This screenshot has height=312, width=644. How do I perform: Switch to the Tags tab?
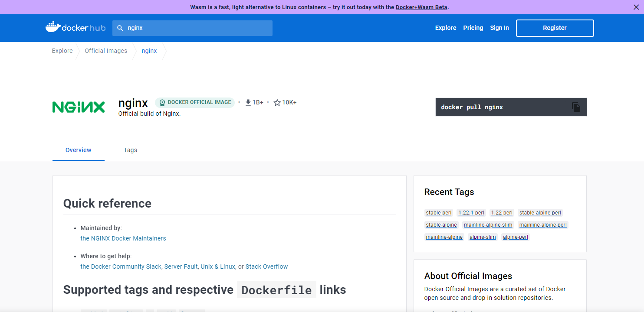(130, 150)
